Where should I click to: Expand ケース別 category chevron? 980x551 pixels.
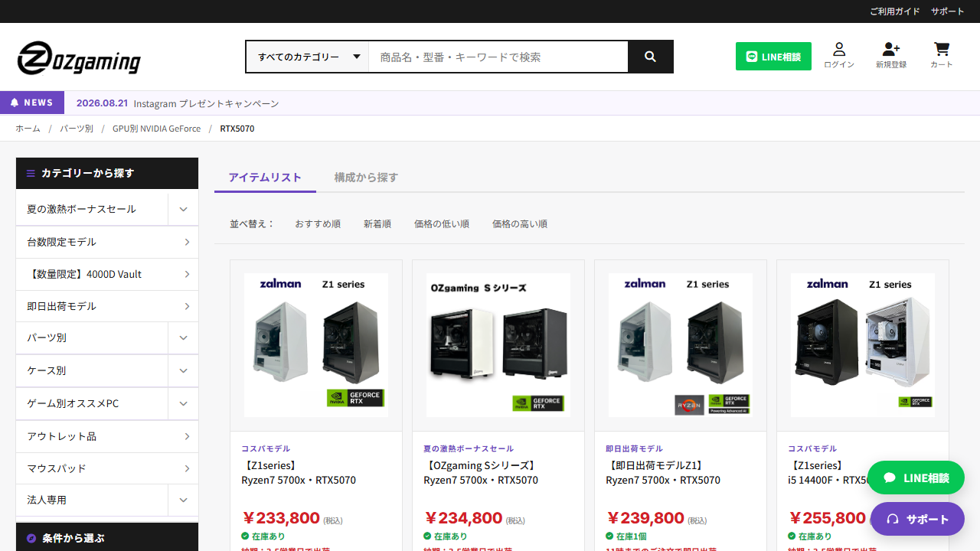click(x=183, y=370)
